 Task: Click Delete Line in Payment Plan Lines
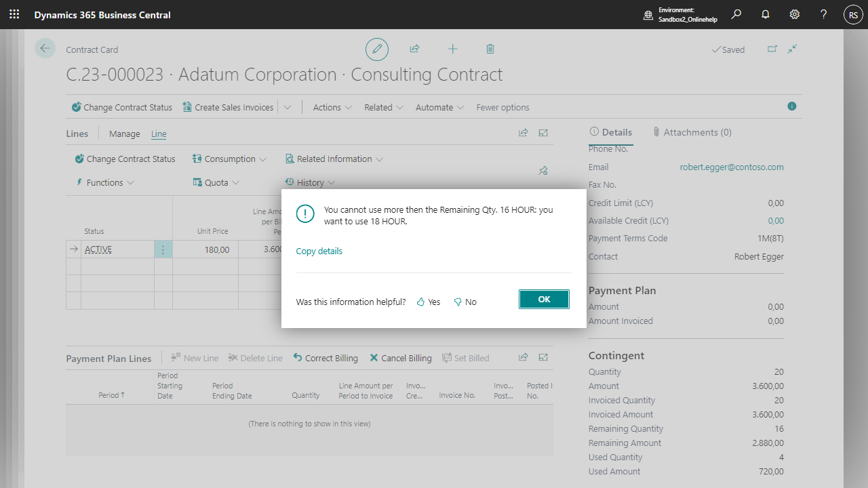pyautogui.click(x=255, y=358)
